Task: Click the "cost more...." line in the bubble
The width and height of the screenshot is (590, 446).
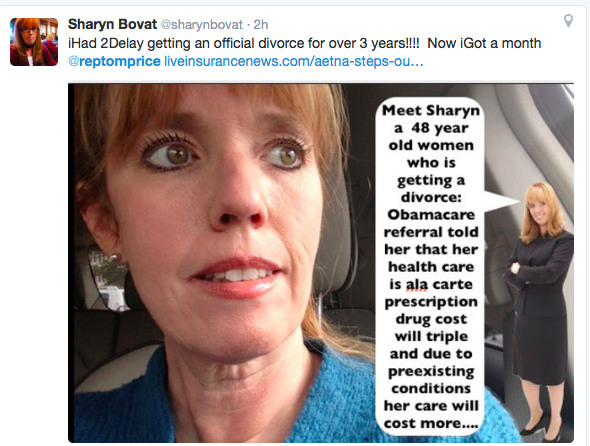Action: click(x=431, y=423)
